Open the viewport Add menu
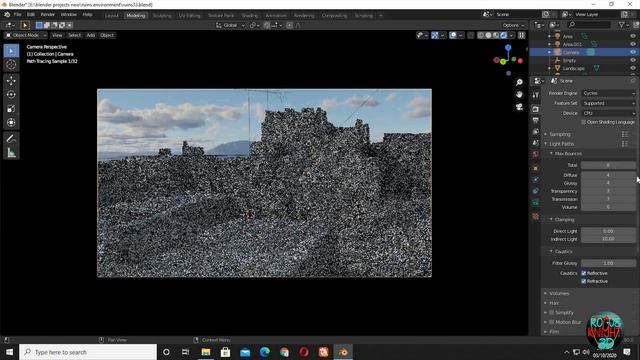Image resolution: width=640 pixels, height=360 pixels. coord(91,36)
